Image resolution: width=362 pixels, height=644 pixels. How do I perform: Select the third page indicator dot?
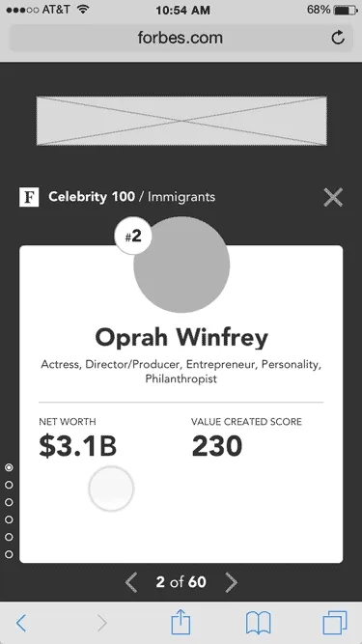9,502
